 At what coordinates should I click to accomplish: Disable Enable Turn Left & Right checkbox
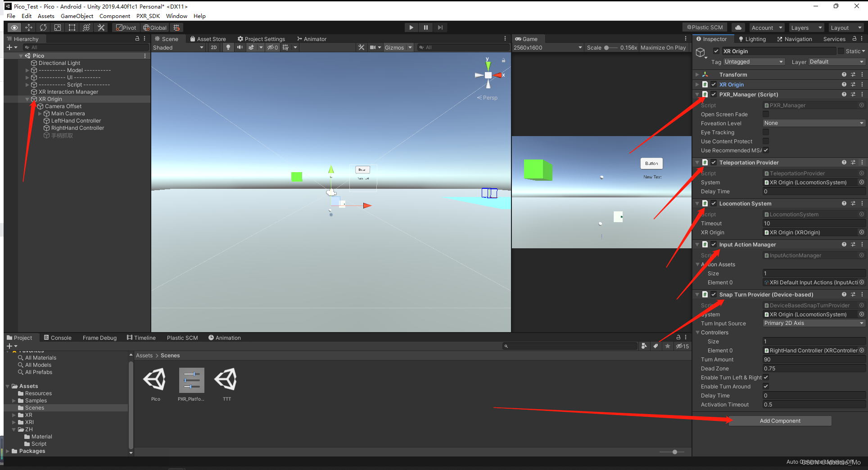pos(766,377)
